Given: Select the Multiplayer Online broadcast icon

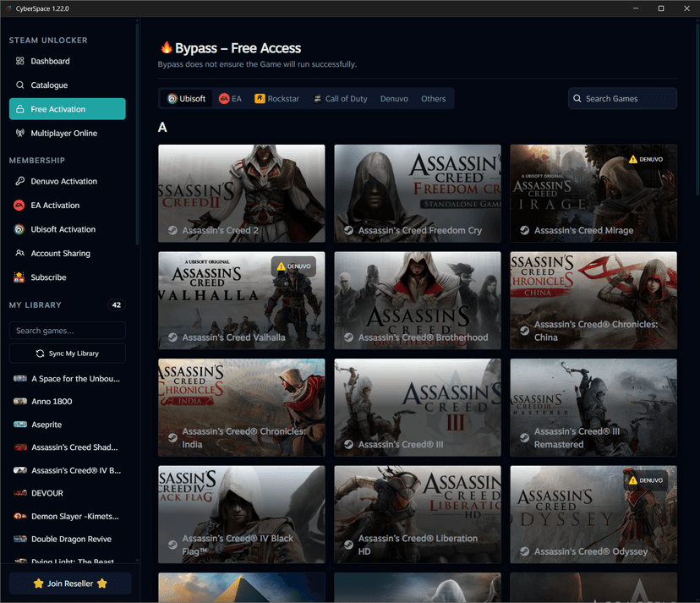Looking at the screenshot, I should point(20,134).
